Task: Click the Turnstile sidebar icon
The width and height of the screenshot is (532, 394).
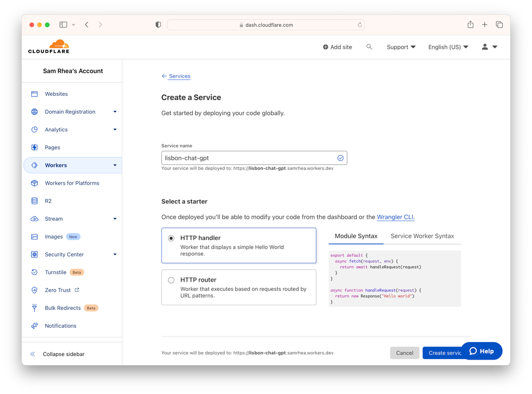Action: [x=34, y=272]
